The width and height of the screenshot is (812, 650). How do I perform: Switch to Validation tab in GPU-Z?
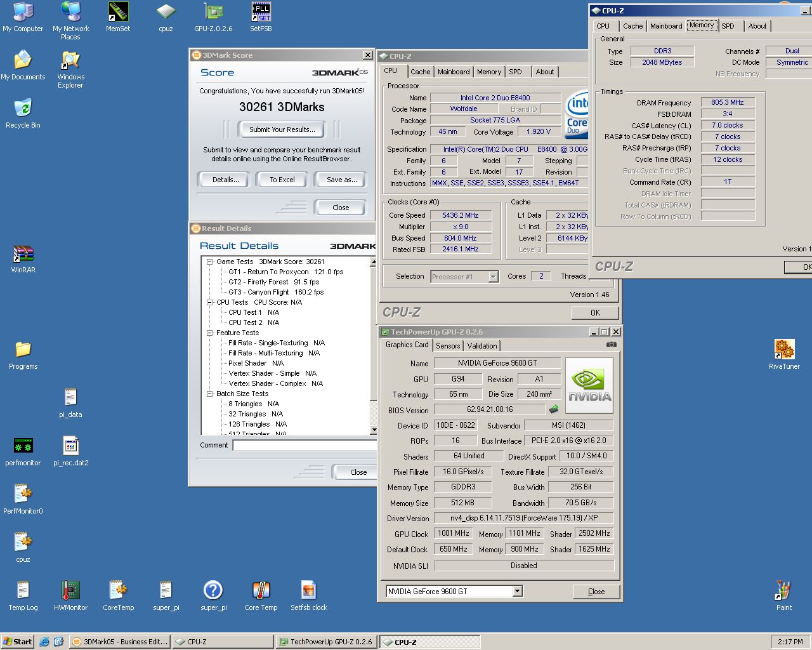(x=482, y=346)
